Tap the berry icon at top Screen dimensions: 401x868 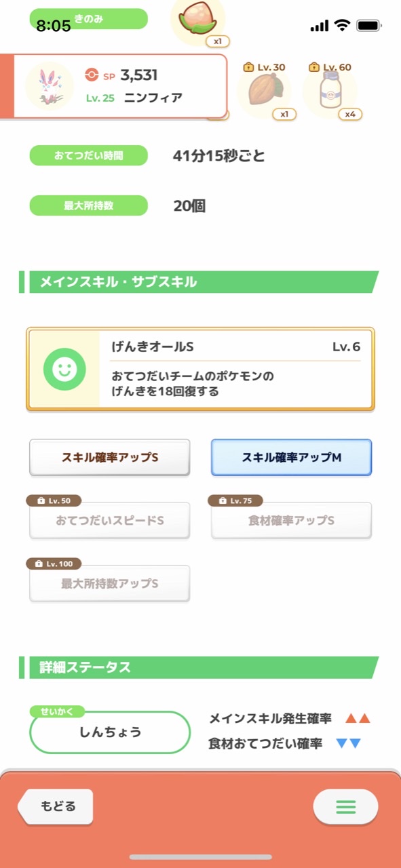(x=197, y=19)
